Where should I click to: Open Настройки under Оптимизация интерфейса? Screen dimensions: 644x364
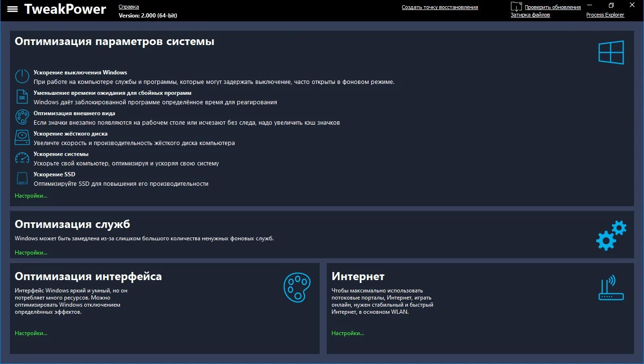pos(31,333)
